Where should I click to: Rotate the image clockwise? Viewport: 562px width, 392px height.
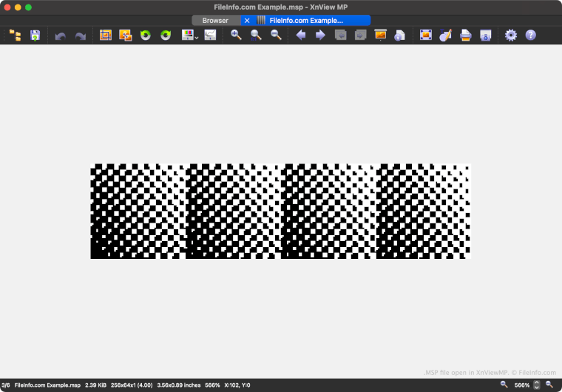pyautogui.click(x=166, y=36)
